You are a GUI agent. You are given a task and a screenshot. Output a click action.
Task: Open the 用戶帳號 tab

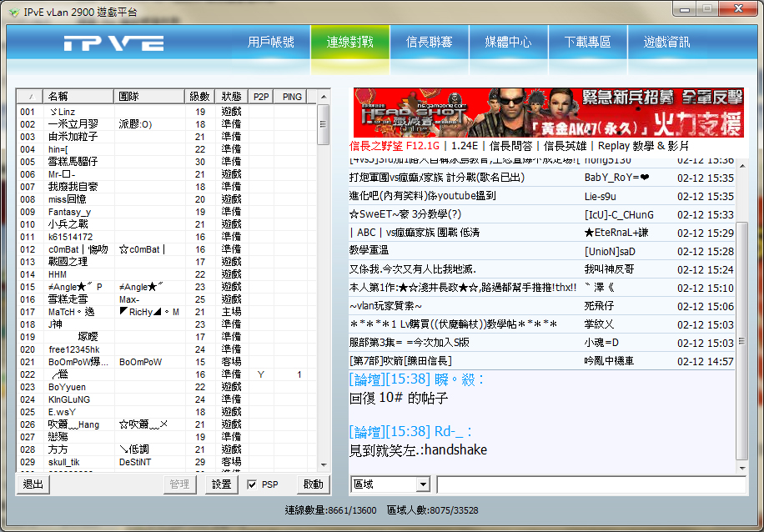click(x=271, y=43)
